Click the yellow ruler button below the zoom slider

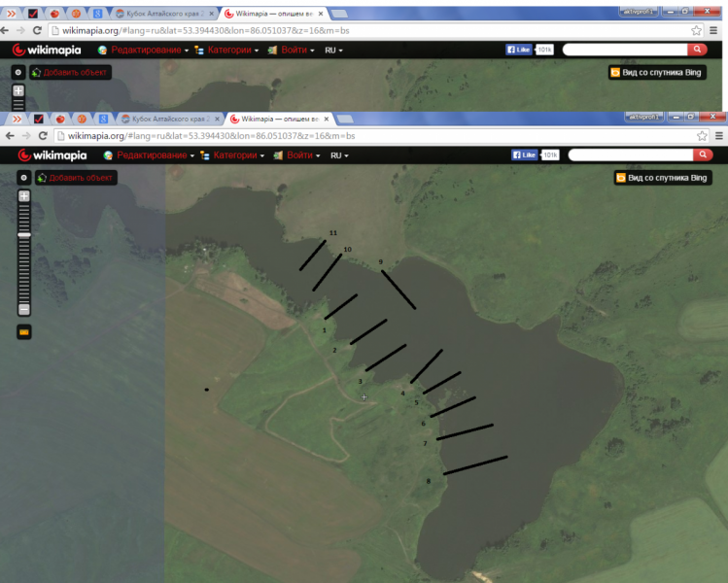(x=24, y=332)
